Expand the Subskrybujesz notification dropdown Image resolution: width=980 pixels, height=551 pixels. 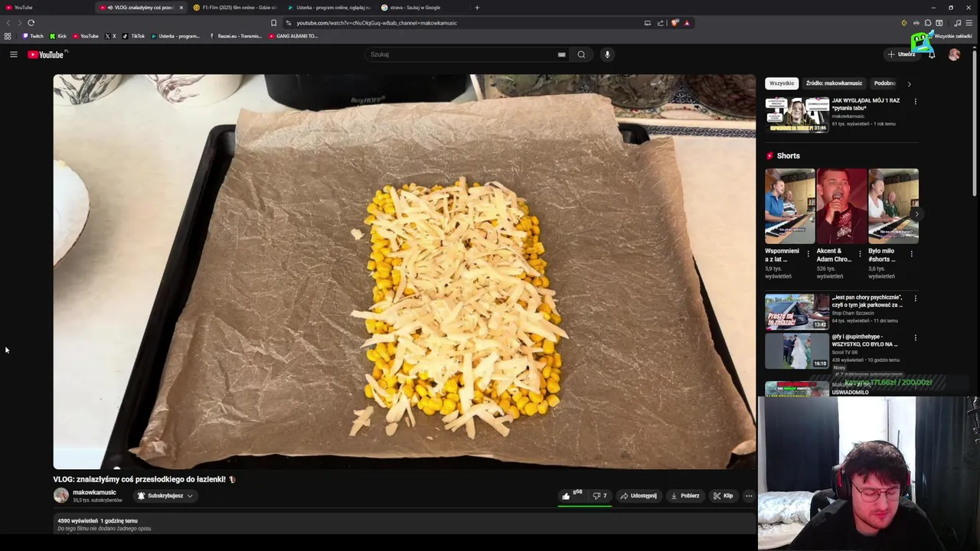(x=165, y=496)
